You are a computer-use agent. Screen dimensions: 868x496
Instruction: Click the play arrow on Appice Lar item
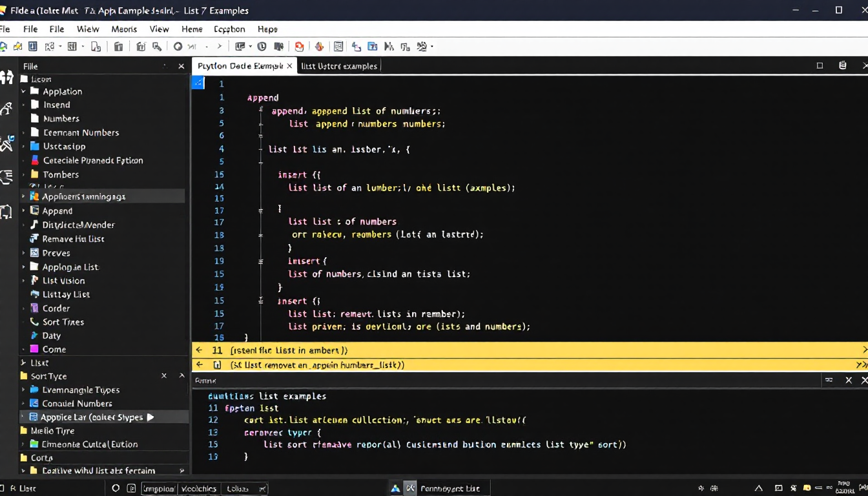click(x=150, y=417)
